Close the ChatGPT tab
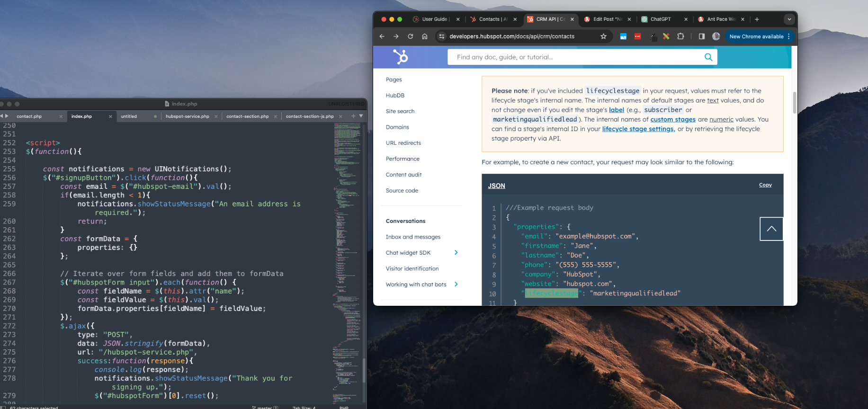 point(686,19)
